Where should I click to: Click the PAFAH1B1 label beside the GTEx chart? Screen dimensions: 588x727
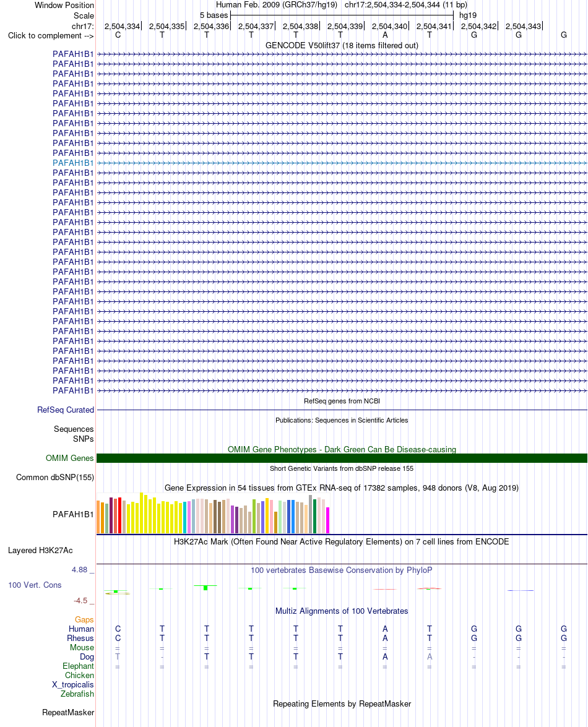[x=73, y=514]
